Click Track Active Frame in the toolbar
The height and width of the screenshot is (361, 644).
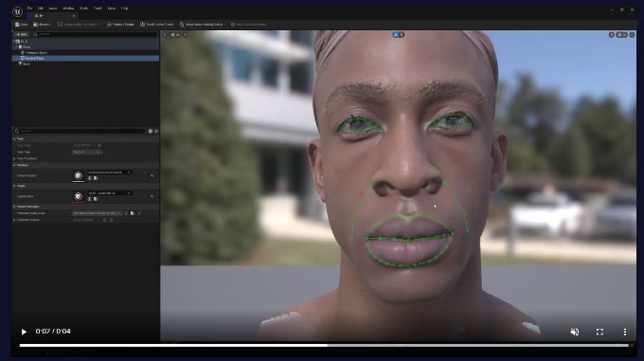[x=156, y=25]
